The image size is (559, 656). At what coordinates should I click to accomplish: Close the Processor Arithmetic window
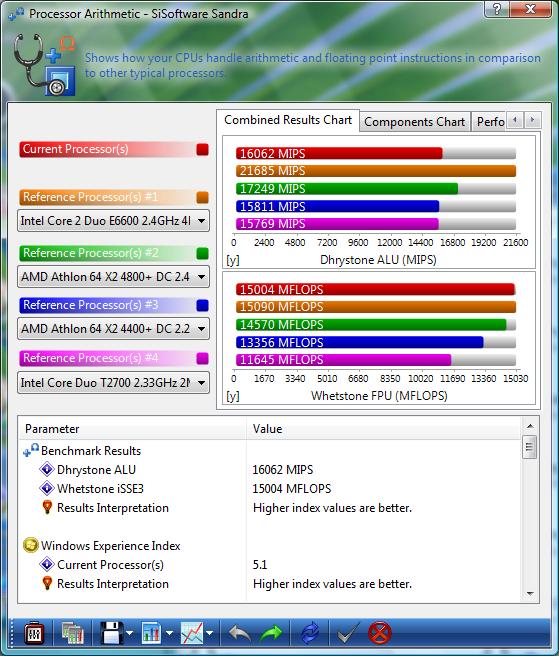(x=531, y=9)
